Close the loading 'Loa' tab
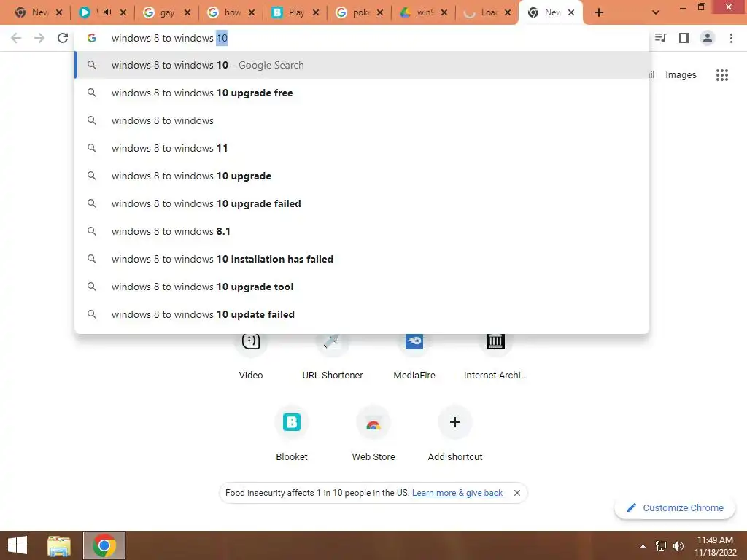 pos(508,12)
